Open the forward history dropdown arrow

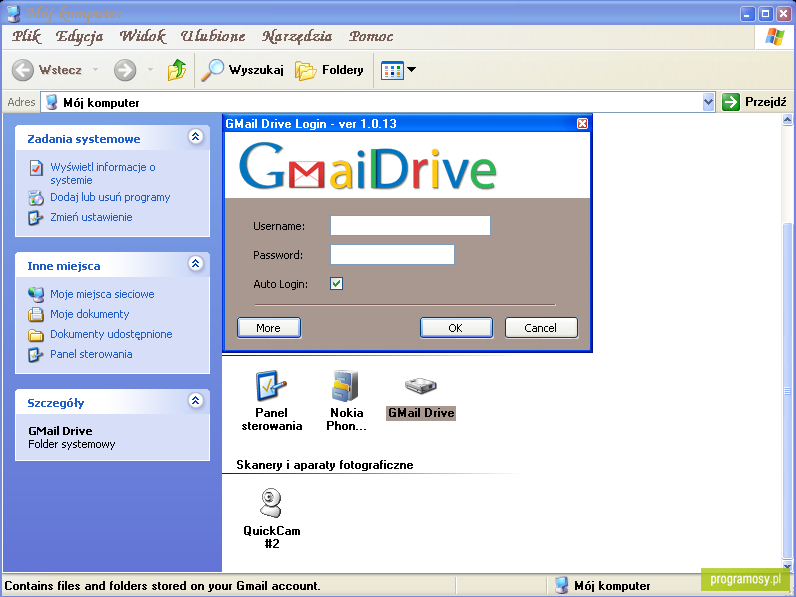pyautogui.click(x=150, y=70)
